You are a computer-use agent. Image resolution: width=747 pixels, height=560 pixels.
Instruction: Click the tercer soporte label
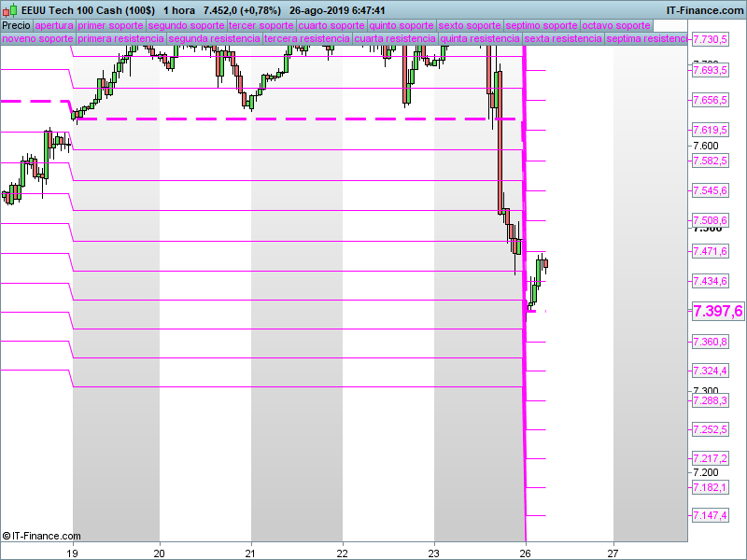[x=261, y=26]
